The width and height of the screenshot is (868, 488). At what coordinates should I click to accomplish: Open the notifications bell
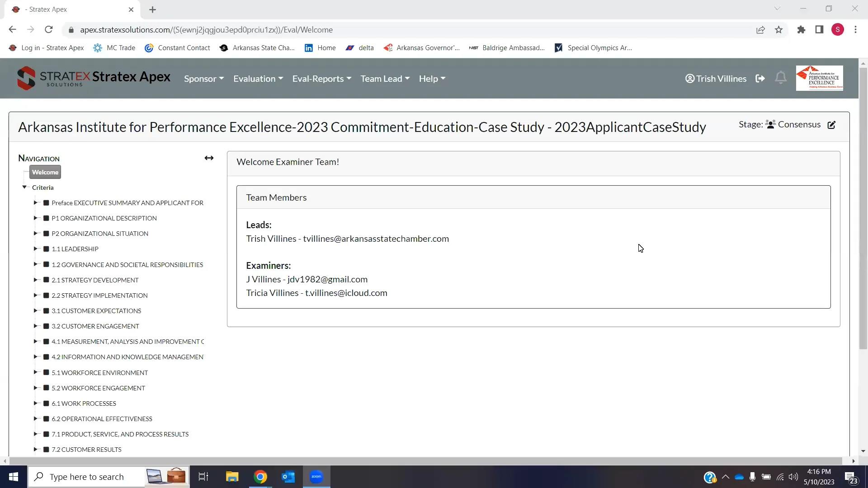click(x=781, y=78)
